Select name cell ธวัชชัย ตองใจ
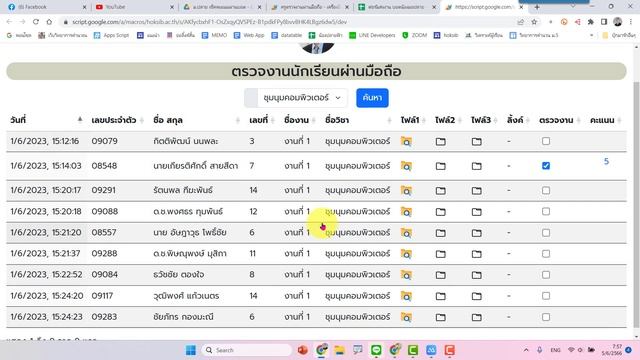 [179, 275]
